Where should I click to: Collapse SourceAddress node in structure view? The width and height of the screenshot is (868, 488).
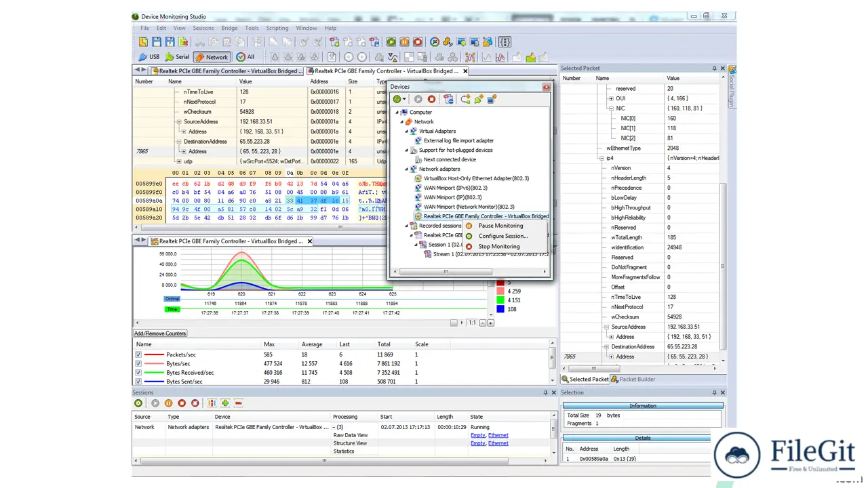(179, 122)
